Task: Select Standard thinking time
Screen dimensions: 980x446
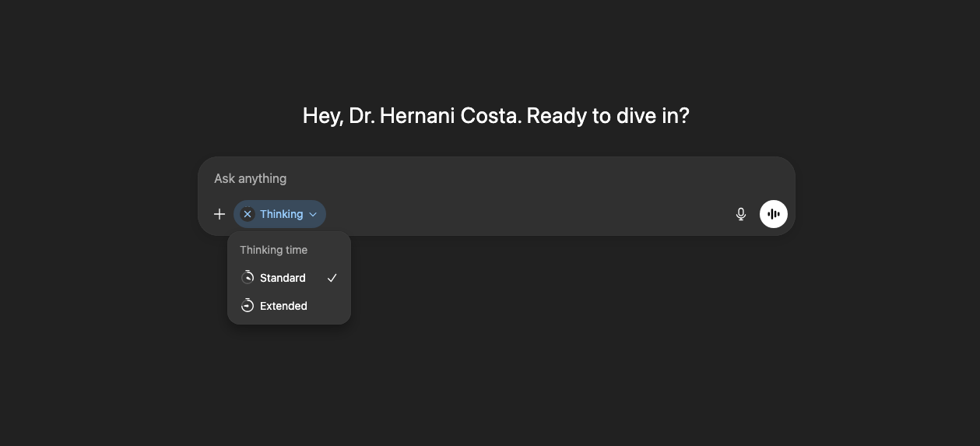Action: click(283, 278)
